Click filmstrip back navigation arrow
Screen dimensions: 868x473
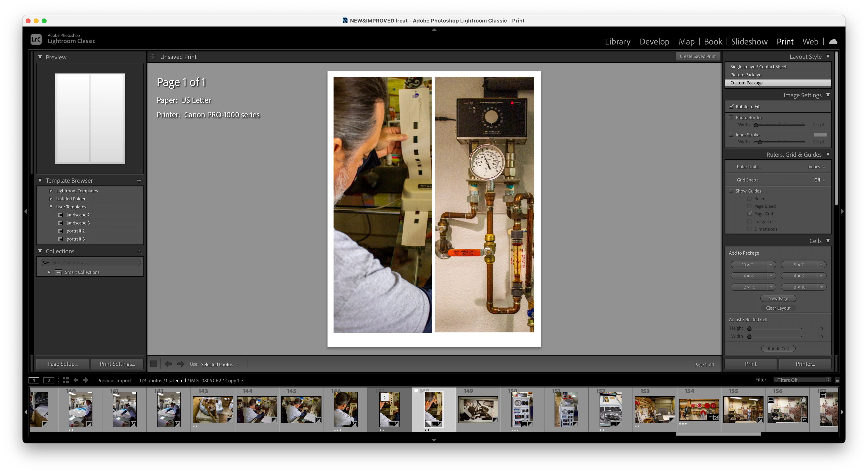[76, 380]
